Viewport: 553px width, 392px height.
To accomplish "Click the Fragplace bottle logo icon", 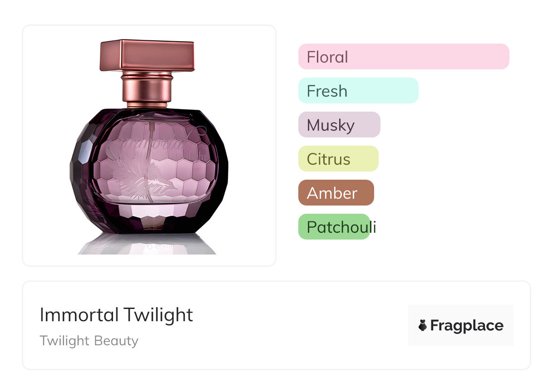I will (423, 325).
